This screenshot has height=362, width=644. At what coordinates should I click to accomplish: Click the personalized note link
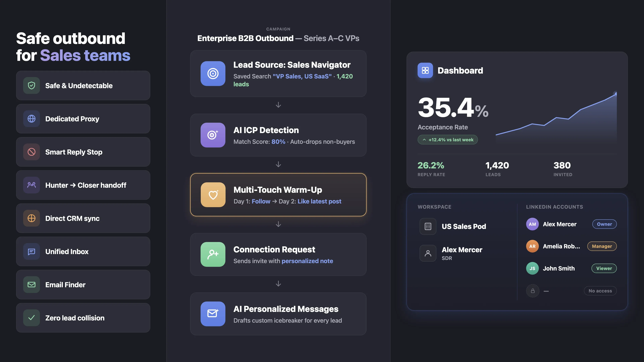coord(307,261)
